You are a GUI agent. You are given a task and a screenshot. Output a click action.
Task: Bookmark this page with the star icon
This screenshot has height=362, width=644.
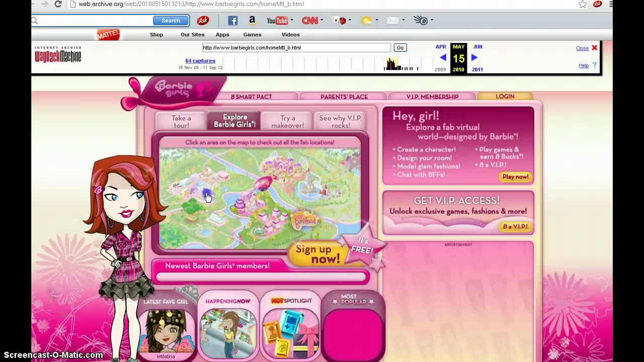pyautogui.click(x=583, y=4)
